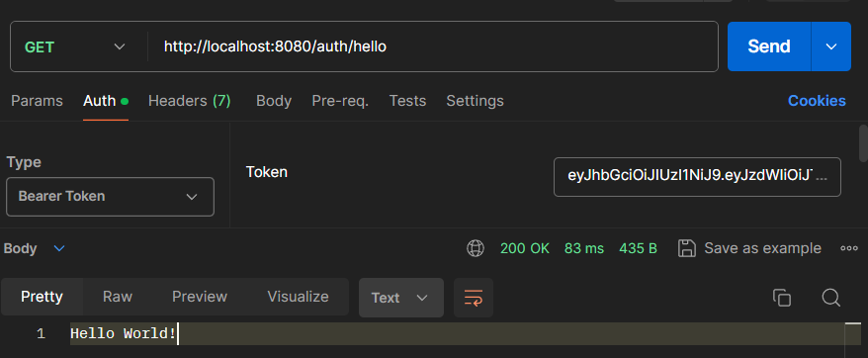Copy the response with the copy icon
868x358 pixels.
coord(782,298)
